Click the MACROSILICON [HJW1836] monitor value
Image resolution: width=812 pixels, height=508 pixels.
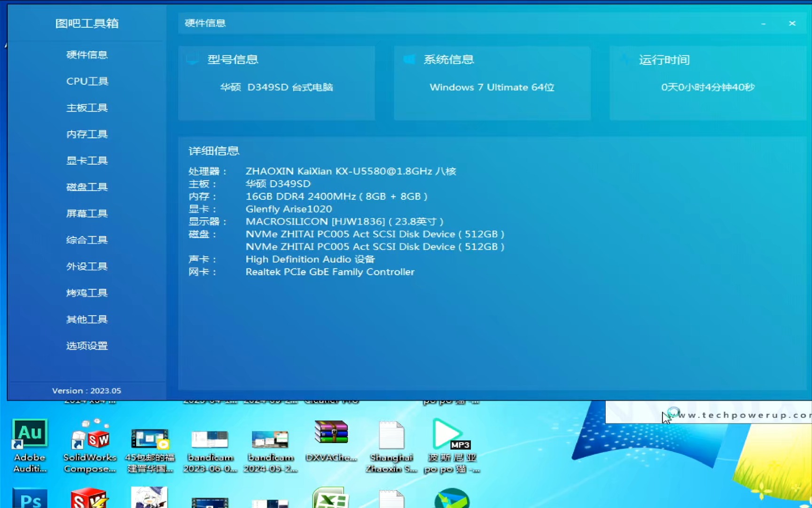coord(344,222)
